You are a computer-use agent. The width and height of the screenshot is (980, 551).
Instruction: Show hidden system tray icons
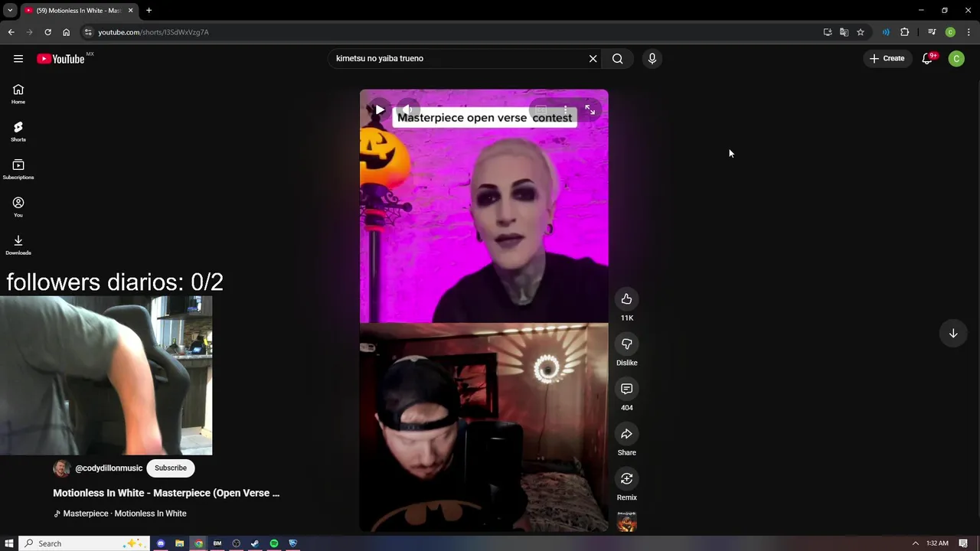click(914, 543)
